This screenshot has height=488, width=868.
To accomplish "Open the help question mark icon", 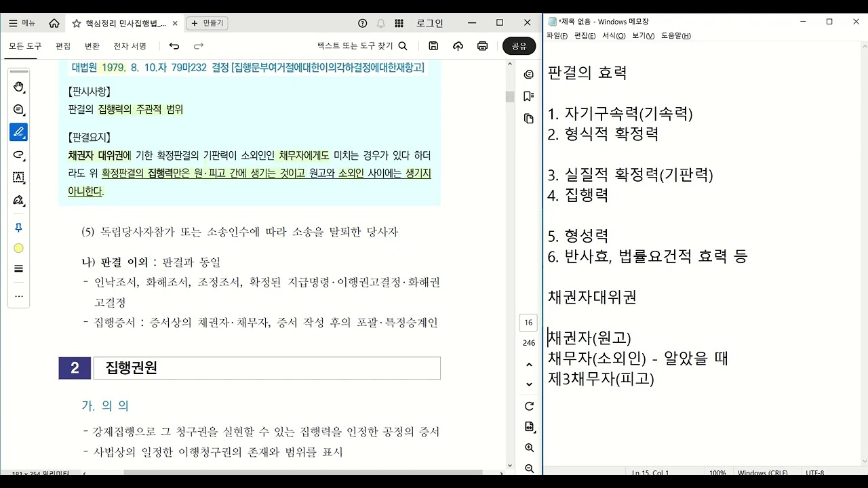I will (363, 23).
